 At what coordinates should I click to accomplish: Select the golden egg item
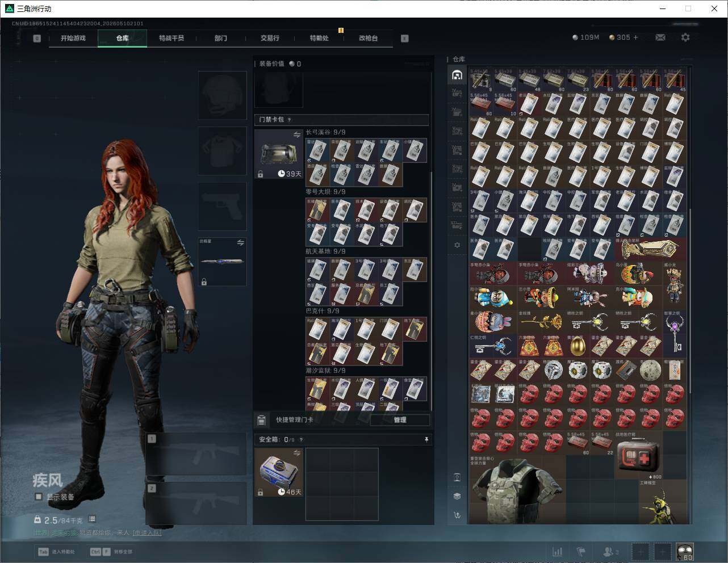pos(578,346)
